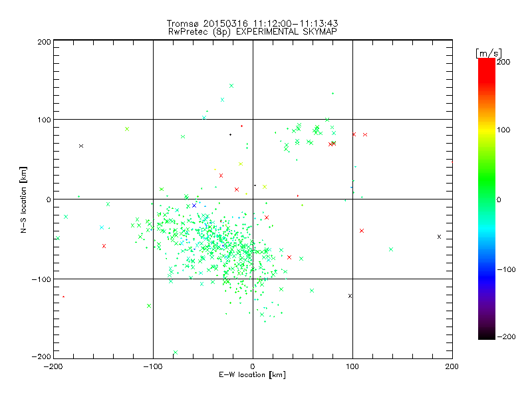Image resolution: width=532 pixels, height=399 pixels.
Task: Click the 'N-S location [km]' axis label
Action: 23,199
